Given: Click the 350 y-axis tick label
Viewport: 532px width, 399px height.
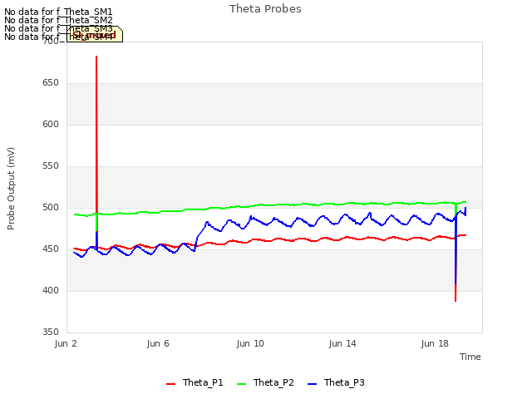Looking at the screenshot, I should click(51, 332).
